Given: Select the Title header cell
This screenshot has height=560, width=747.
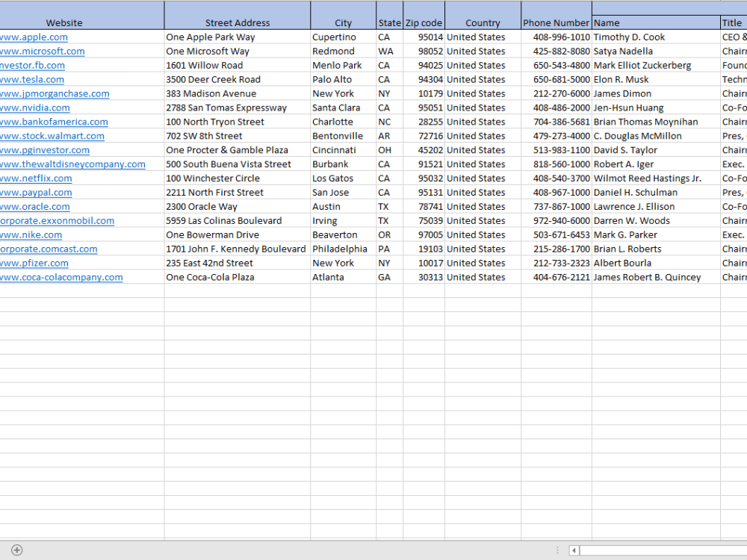Looking at the screenshot, I should pyautogui.click(x=734, y=23).
